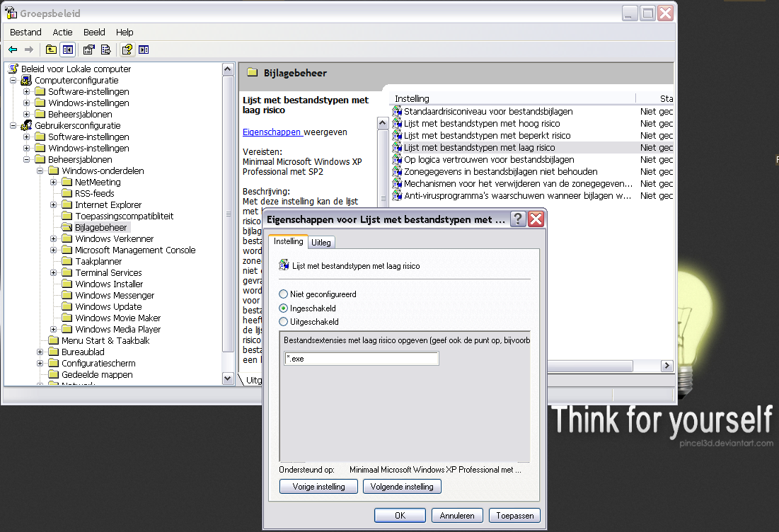
Task: Open the Bestand menu
Action: point(26,33)
